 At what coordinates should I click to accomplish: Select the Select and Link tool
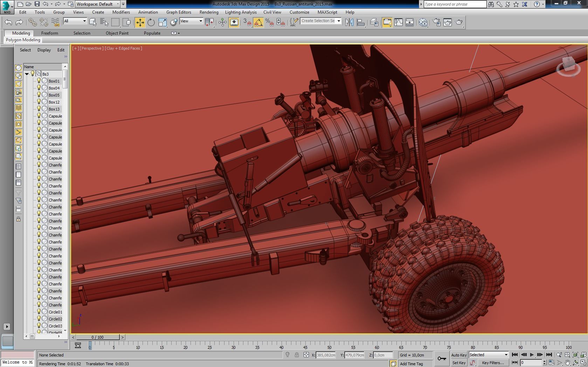(x=32, y=22)
